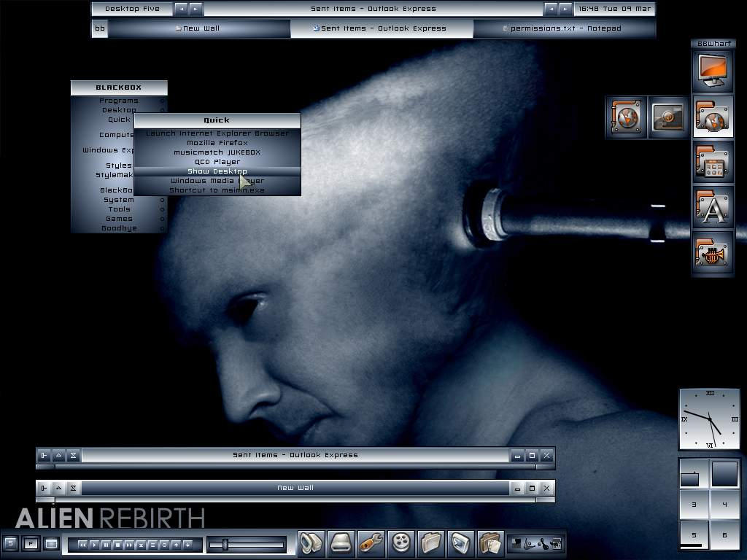This screenshot has height=560, width=747.
Task: Click the last system tray icon
Action: pyautogui.click(x=556, y=544)
